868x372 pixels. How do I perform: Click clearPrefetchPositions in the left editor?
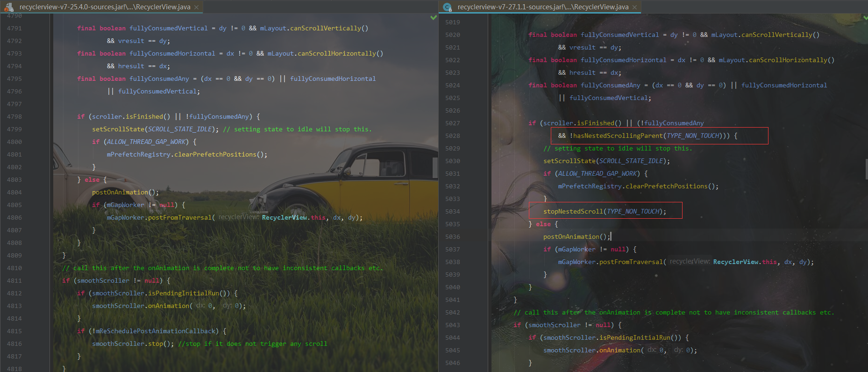point(215,154)
